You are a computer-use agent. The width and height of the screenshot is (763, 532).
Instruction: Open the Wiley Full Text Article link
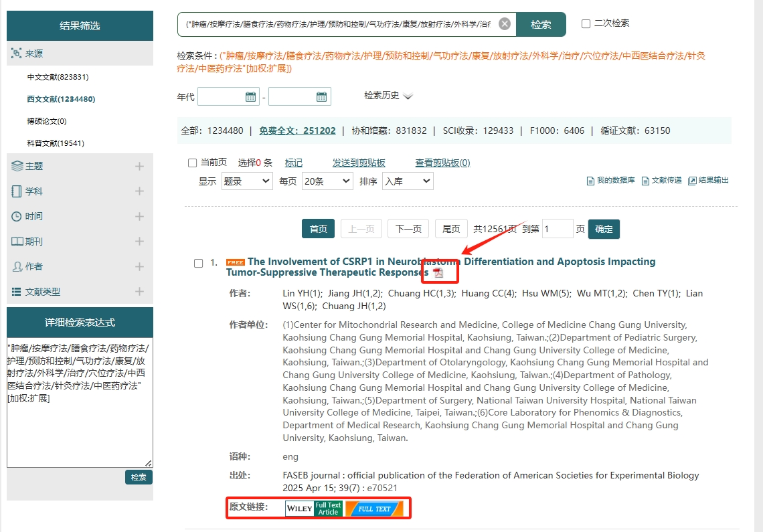click(x=313, y=509)
